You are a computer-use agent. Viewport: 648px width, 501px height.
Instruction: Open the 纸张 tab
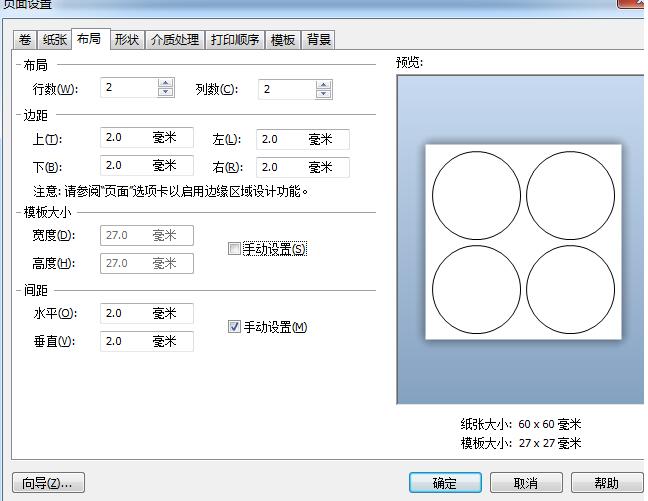tap(53, 40)
